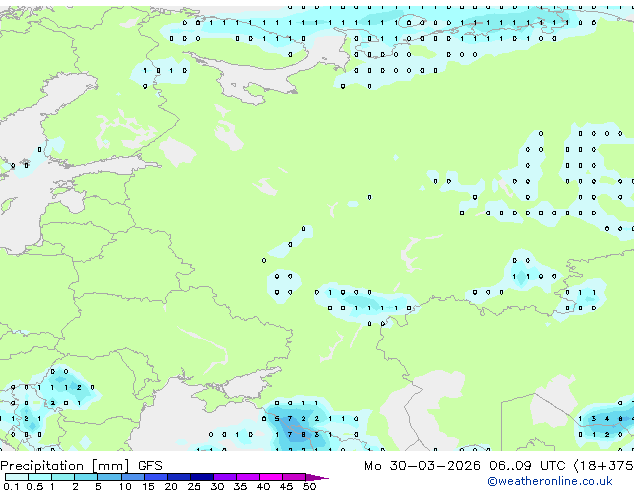Select the legend swatch between 35 and 40
634x490 pixels.
[x=247, y=477]
